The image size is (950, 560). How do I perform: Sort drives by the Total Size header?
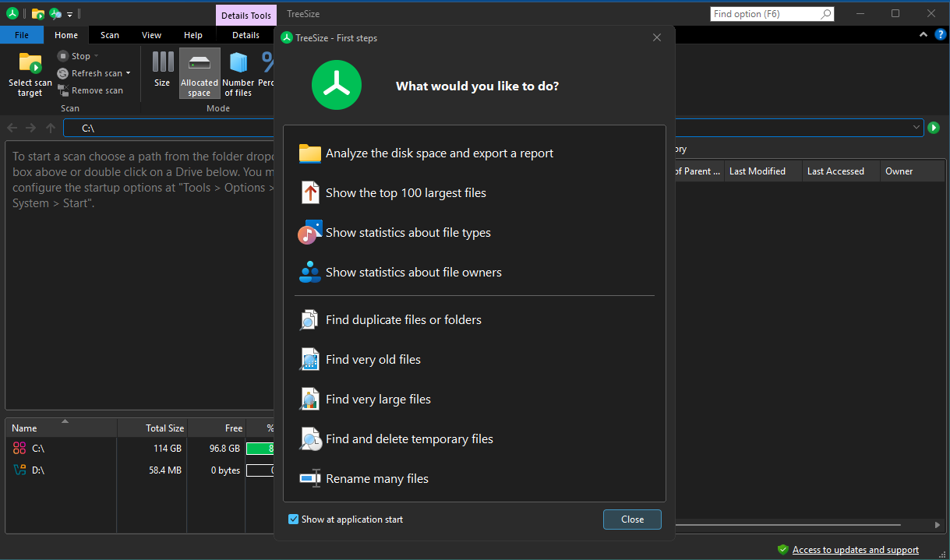click(152, 428)
